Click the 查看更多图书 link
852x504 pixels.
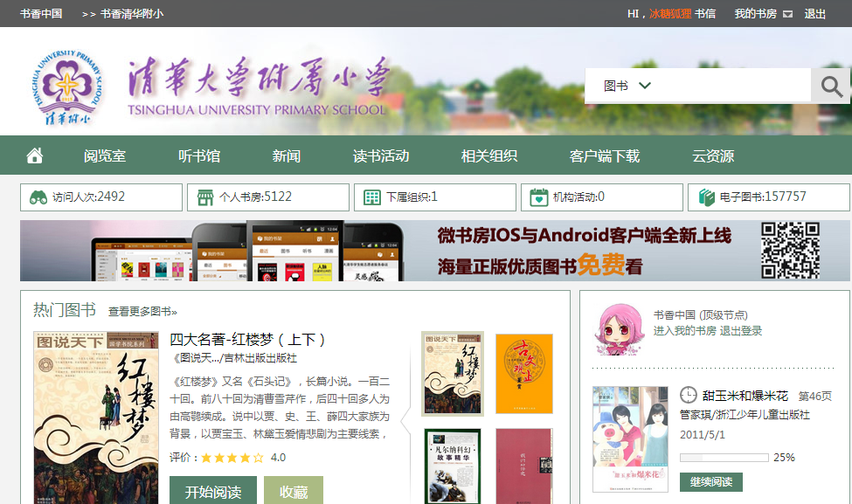coord(142,312)
